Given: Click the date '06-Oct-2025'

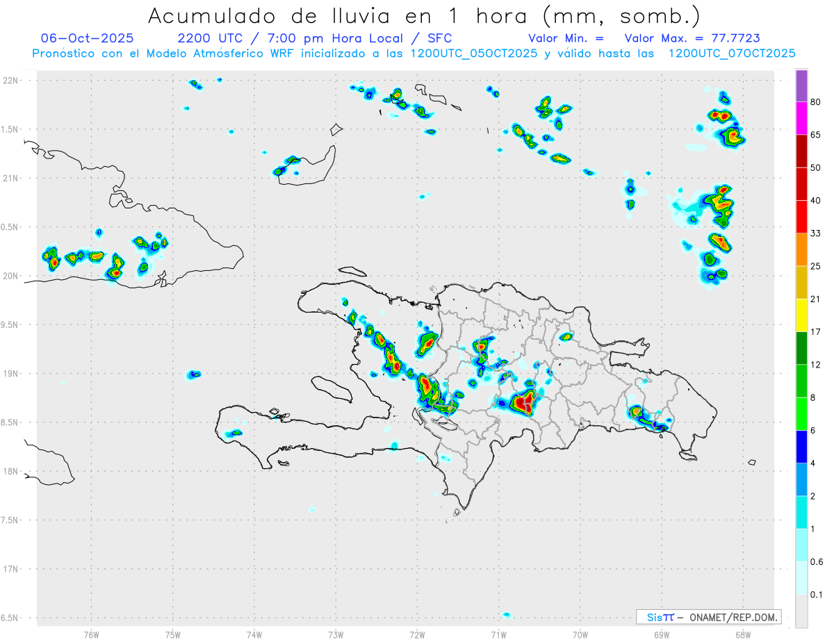Looking at the screenshot, I should point(87,38).
